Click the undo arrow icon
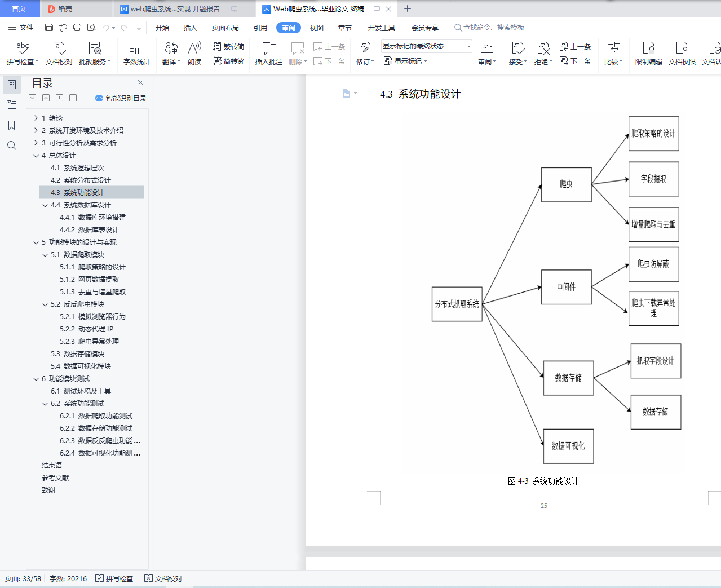Viewport: 721px width, 588px height. (x=105, y=28)
